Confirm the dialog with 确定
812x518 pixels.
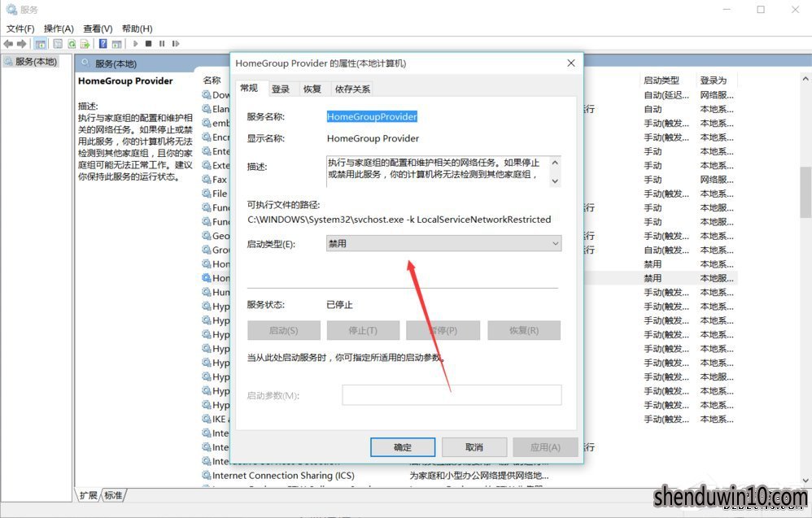pyautogui.click(x=403, y=447)
